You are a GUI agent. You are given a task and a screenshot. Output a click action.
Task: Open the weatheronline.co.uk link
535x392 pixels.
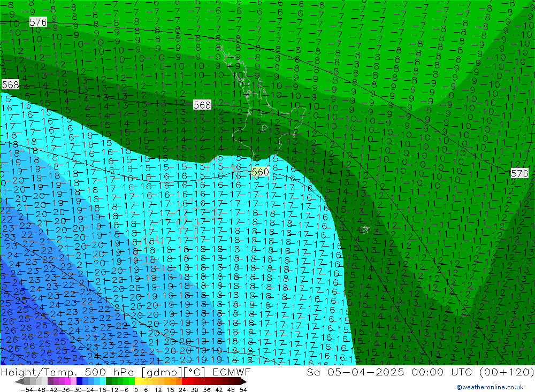[490, 387]
